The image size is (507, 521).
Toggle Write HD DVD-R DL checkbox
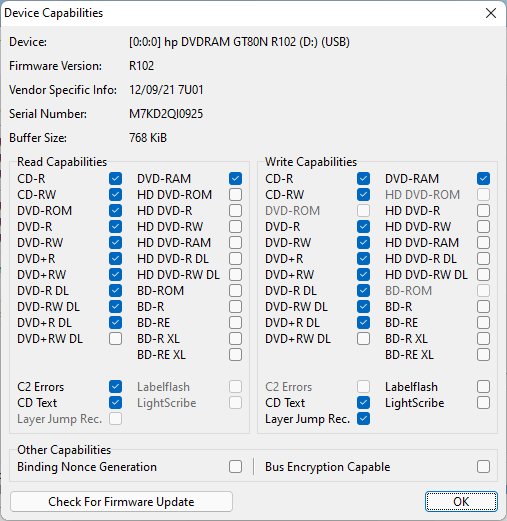click(x=483, y=258)
